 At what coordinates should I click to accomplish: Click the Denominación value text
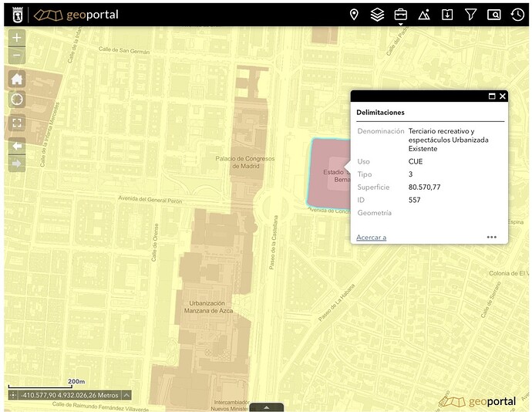pos(448,140)
